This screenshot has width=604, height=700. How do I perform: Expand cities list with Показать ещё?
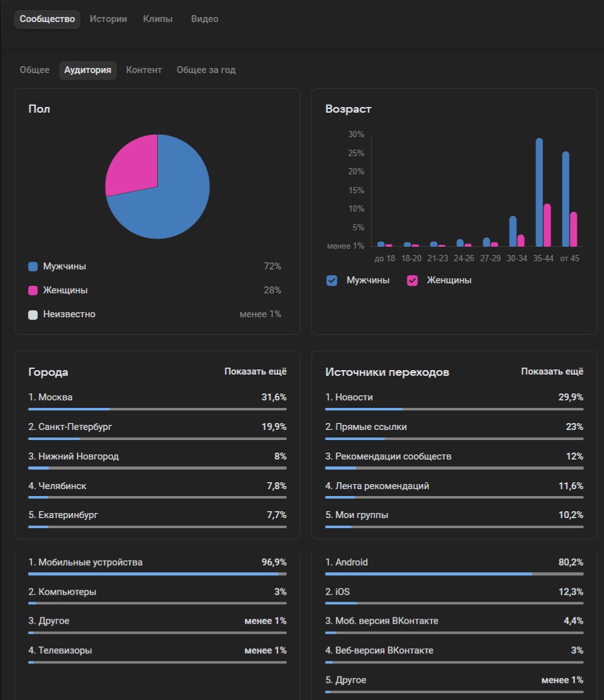point(255,371)
